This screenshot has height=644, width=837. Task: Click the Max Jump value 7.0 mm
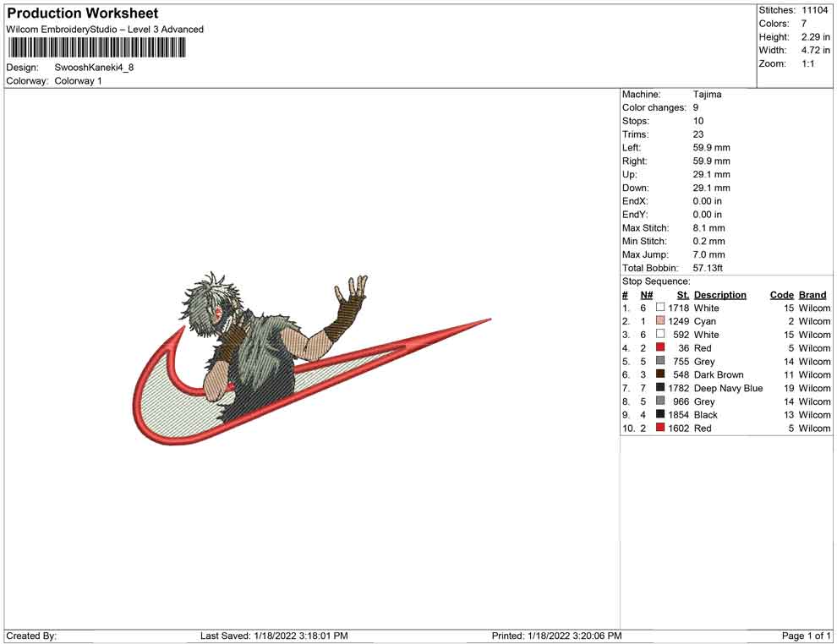tap(708, 254)
